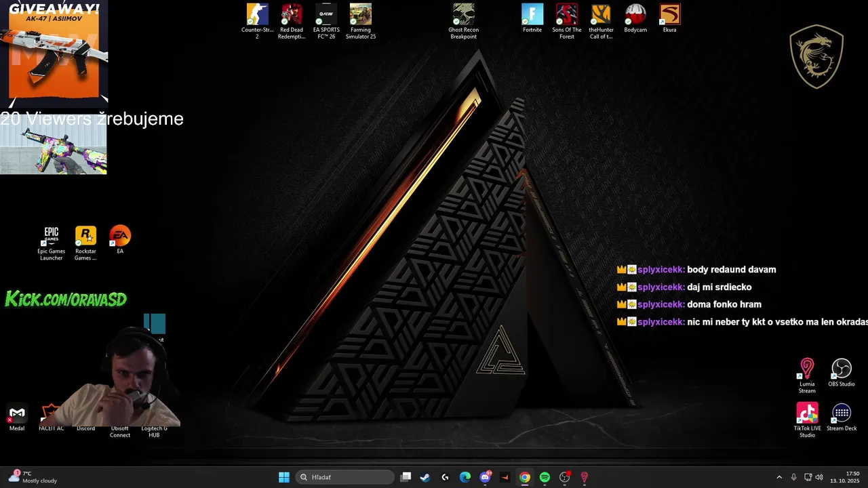Open Sons Of The Forest shortcut
Viewport: 868px width, 488px height.
(x=567, y=21)
